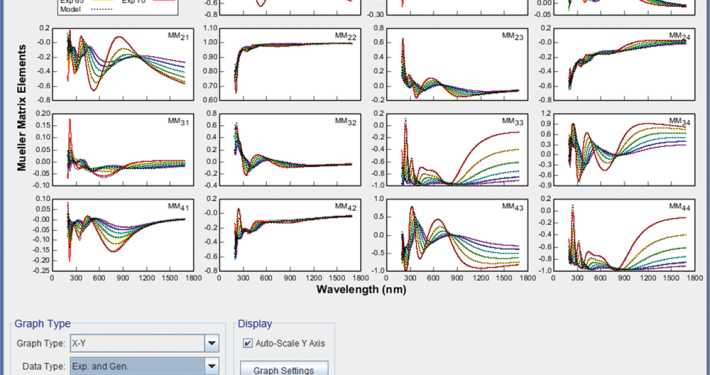Click the MM31 plot panel
This screenshot has height=375, width=710.
tap(123, 149)
